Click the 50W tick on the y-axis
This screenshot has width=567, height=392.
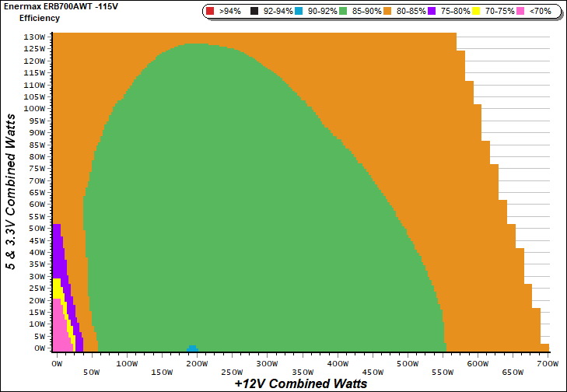tap(37, 229)
